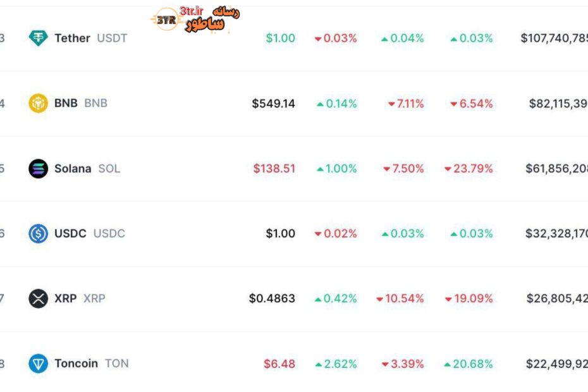Open the XRP coin page link
Image resolution: width=588 pixels, height=392 pixels.
[79, 298]
